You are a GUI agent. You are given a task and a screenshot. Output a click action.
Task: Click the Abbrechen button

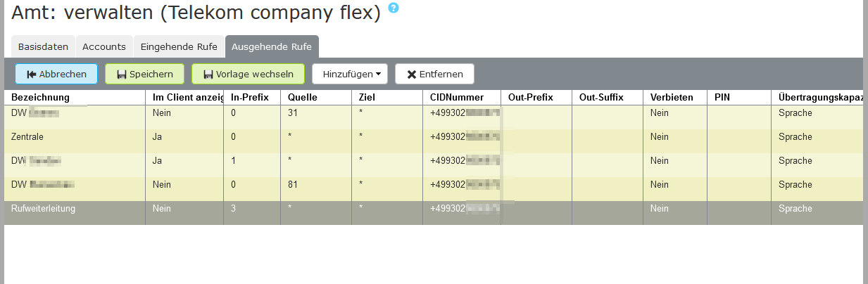[56, 74]
